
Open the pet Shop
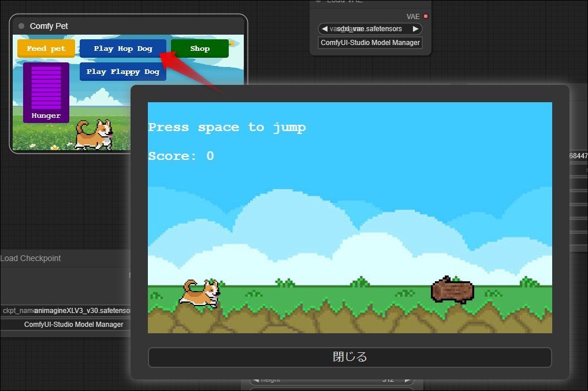(x=199, y=49)
